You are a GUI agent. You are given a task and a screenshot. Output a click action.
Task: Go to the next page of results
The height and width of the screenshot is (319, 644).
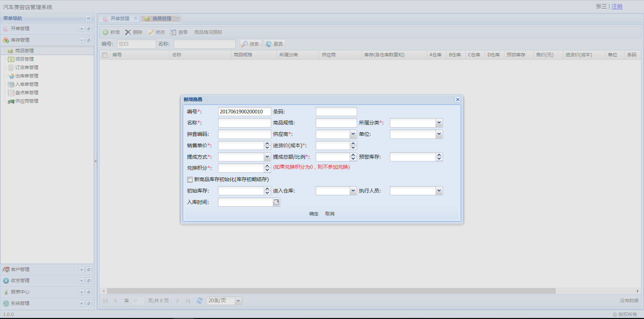(x=178, y=301)
